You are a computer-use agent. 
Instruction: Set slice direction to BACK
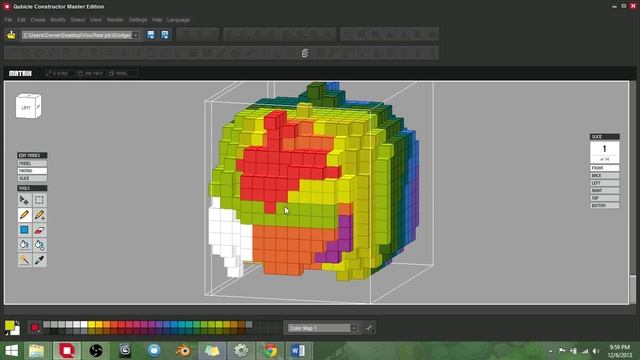click(604, 176)
